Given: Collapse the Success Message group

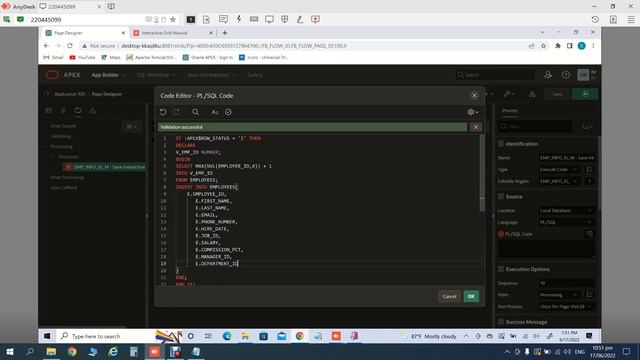Looking at the screenshot, I should click(x=501, y=322).
